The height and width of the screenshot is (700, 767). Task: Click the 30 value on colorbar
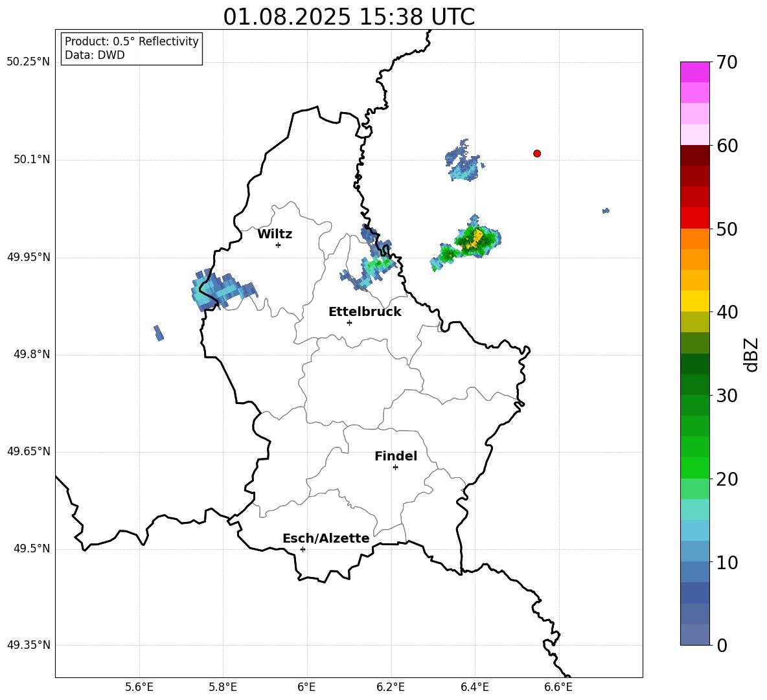pyautogui.click(x=726, y=396)
